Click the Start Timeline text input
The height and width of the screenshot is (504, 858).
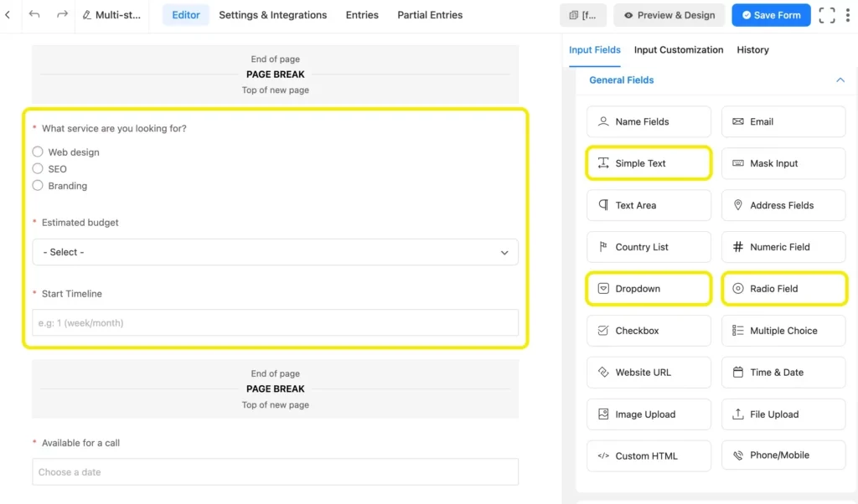(x=275, y=323)
